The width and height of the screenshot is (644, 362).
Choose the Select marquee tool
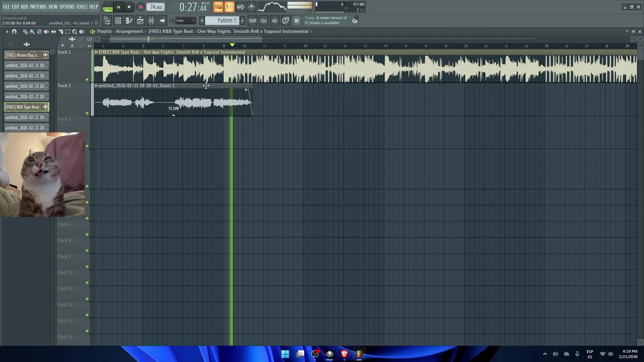click(x=67, y=32)
